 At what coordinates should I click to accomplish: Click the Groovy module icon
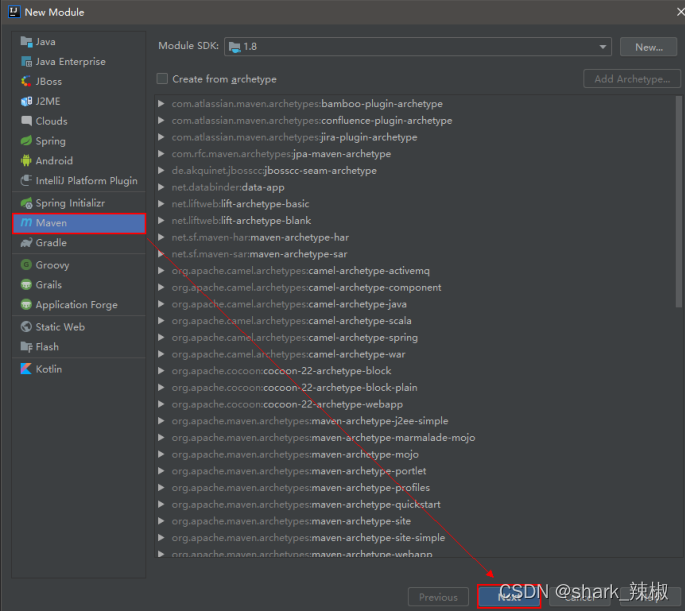coord(27,265)
